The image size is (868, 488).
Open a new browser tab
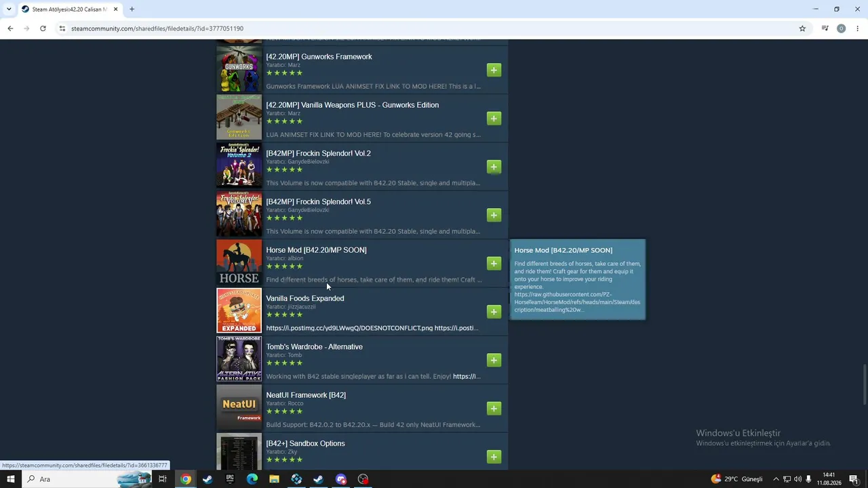pos(132,9)
